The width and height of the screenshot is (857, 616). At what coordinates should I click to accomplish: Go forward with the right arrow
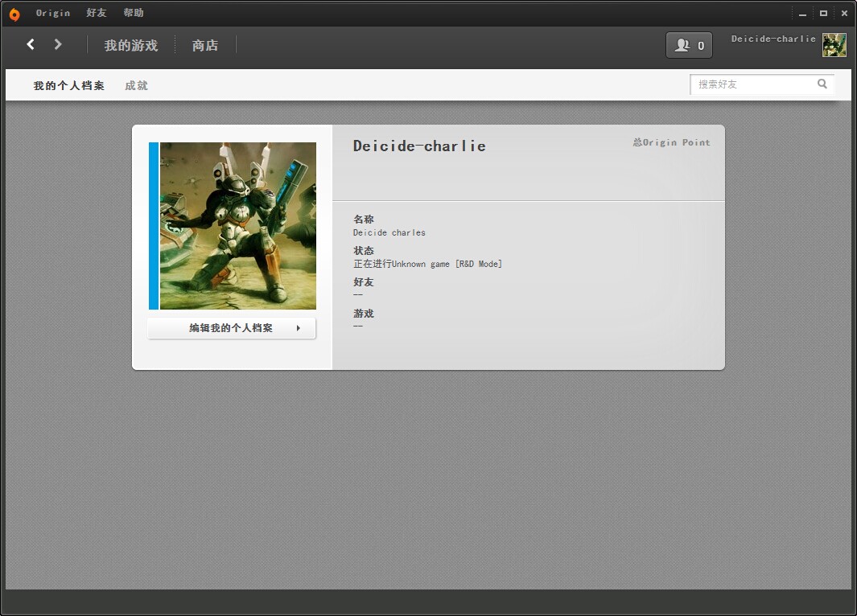pyautogui.click(x=58, y=45)
